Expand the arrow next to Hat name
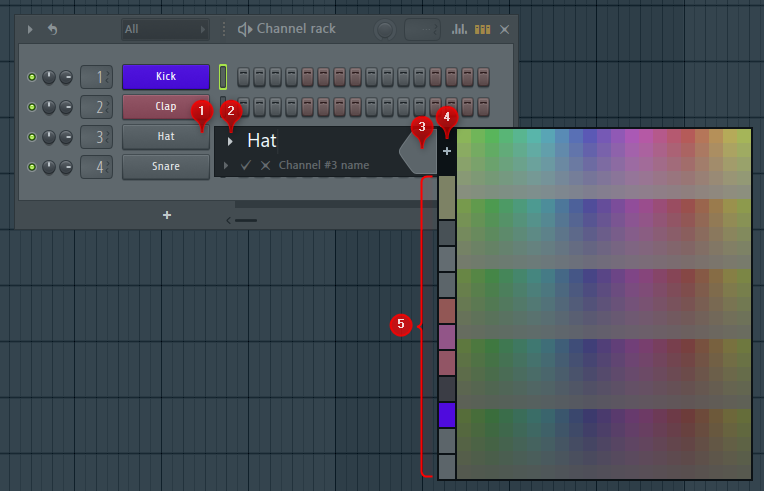Viewport: 764px width, 491px height. tap(230, 142)
